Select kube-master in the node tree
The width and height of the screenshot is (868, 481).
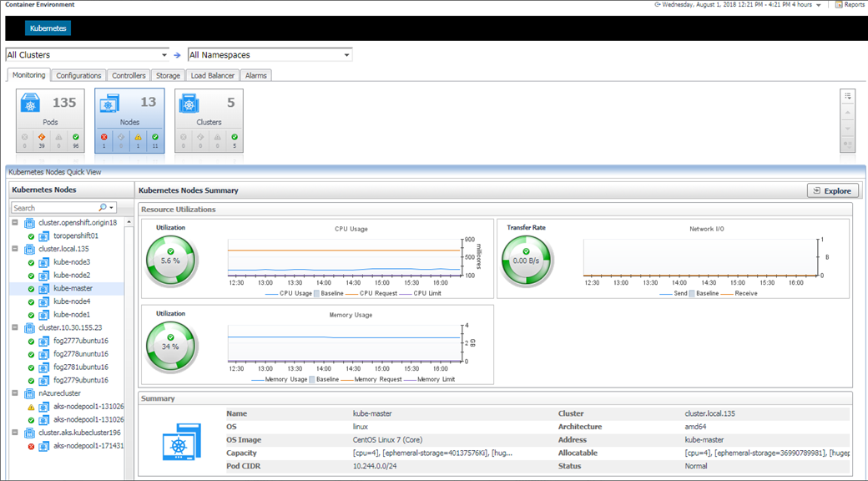(x=73, y=288)
